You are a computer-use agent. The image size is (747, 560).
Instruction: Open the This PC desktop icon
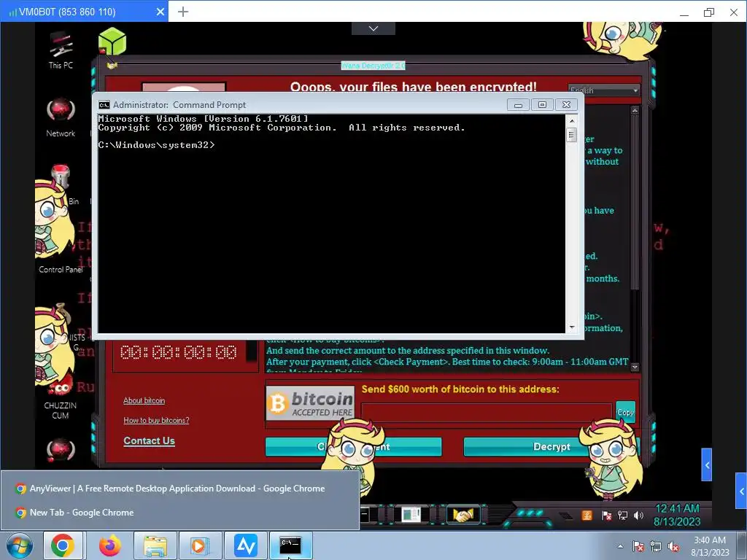(x=61, y=50)
